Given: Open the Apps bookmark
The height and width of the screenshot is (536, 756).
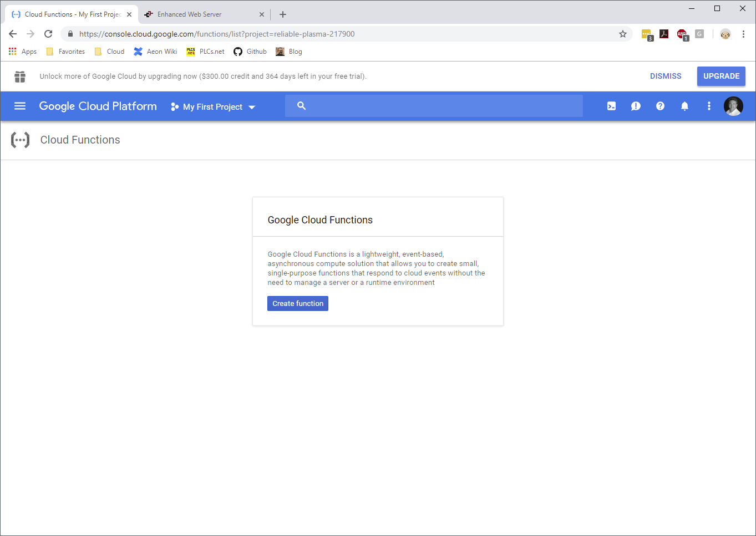Looking at the screenshot, I should coord(23,52).
